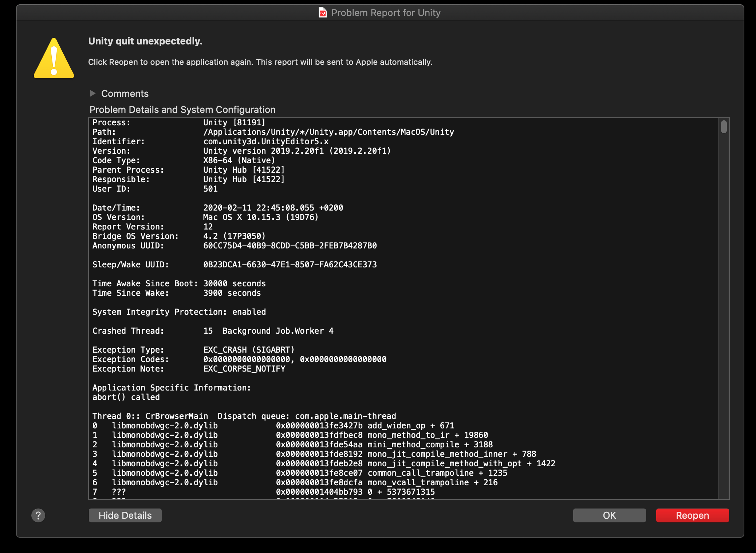Click 'Unity quit unexpectedly.' heading
756x553 pixels.
pos(145,41)
